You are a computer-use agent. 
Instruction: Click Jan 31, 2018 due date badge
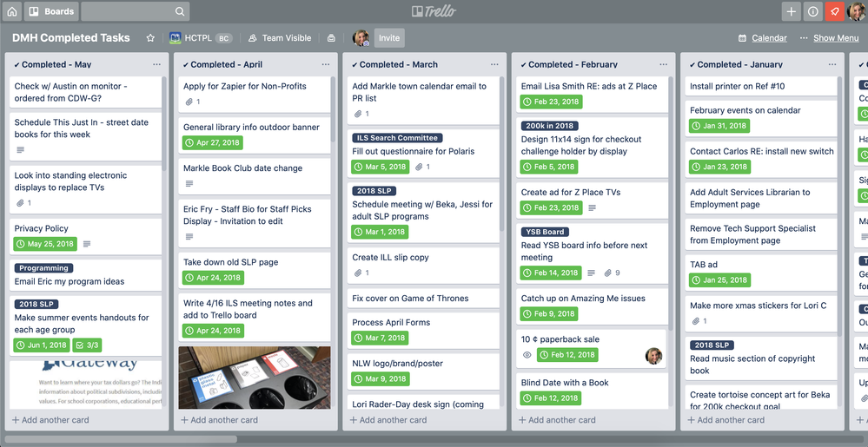[719, 126]
